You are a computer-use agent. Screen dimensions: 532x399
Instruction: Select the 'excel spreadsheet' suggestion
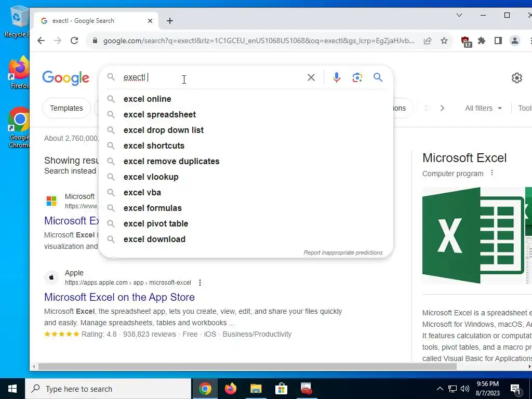coord(246,114)
